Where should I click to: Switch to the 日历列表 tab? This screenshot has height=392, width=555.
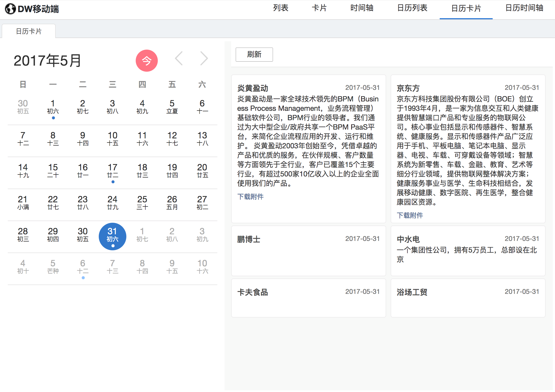click(x=412, y=8)
